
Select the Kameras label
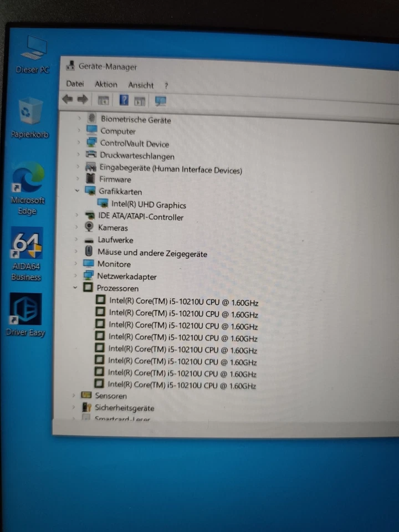[112, 228]
